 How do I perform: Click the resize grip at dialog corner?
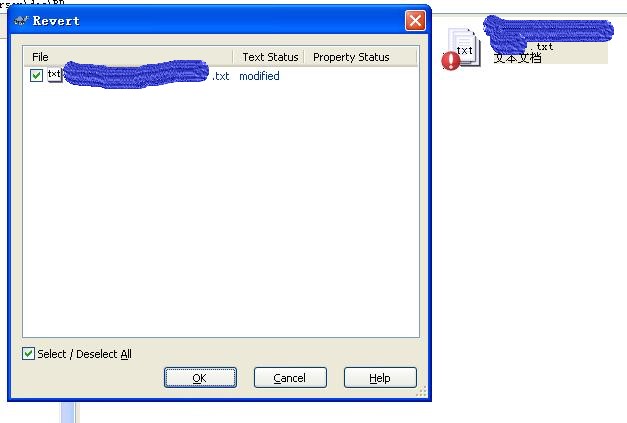pos(421,391)
